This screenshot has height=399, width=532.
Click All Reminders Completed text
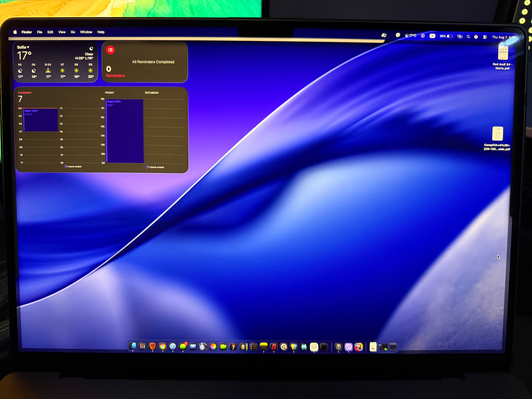153,62
